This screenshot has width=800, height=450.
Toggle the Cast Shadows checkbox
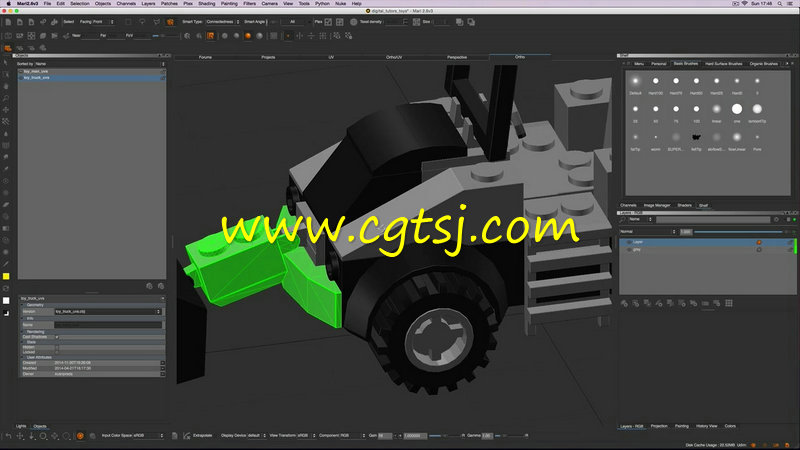57,337
